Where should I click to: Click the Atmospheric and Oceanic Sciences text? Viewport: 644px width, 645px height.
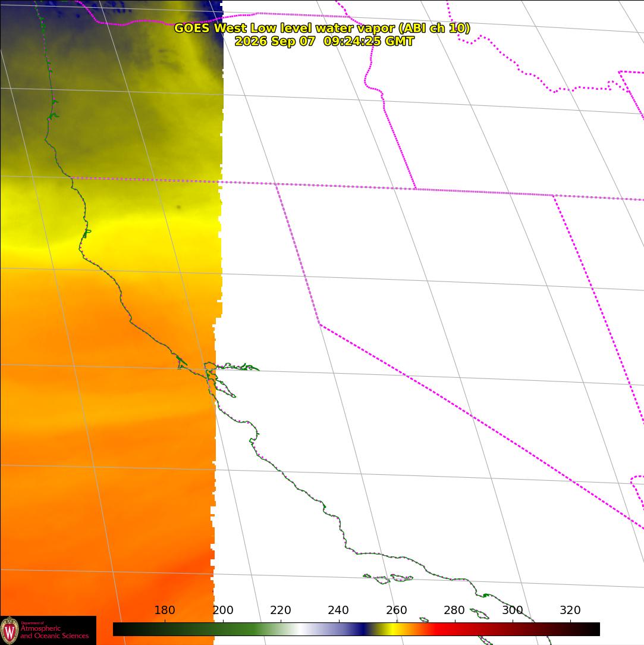(55, 632)
